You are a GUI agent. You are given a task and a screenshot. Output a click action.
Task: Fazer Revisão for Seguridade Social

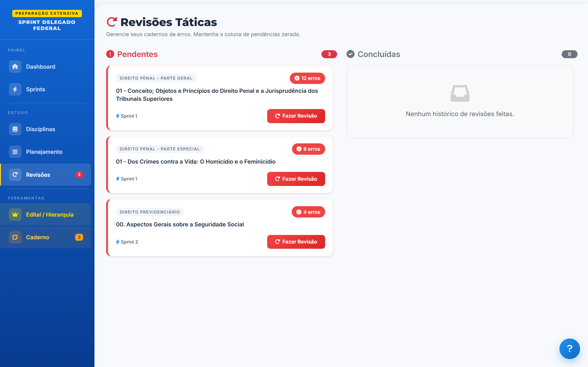click(x=296, y=242)
